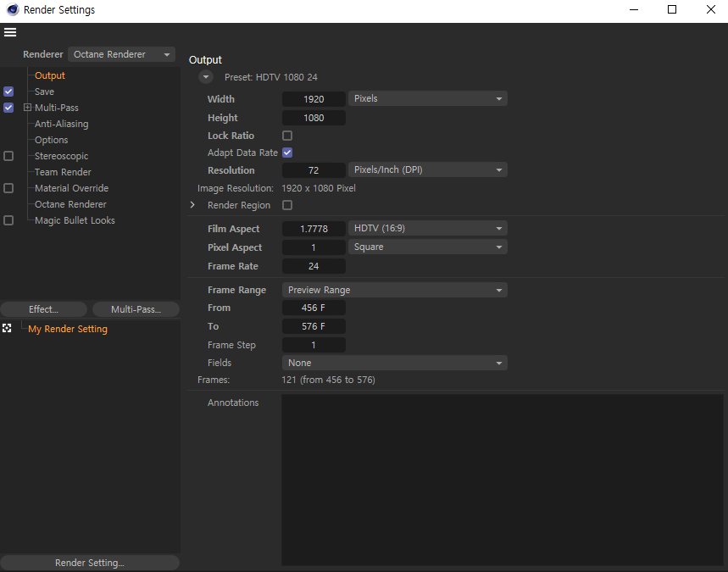This screenshot has width=728, height=572.
Task: Click the active render setting icon beside My Render Setting
Action: click(7, 329)
